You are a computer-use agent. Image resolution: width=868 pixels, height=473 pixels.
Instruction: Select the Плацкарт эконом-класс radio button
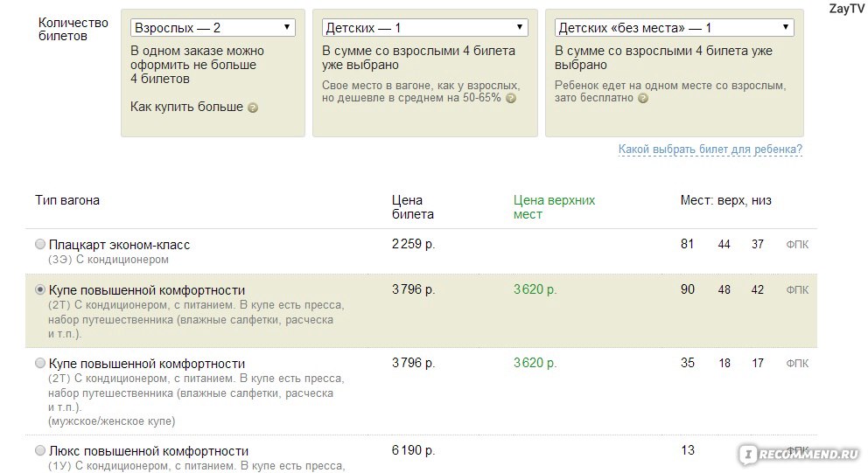coord(40,245)
